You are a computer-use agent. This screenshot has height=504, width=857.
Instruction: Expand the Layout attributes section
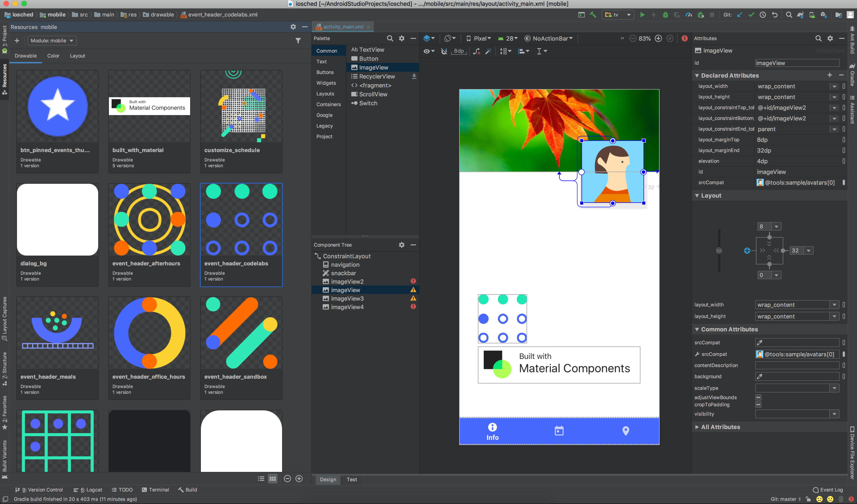click(x=697, y=195)
